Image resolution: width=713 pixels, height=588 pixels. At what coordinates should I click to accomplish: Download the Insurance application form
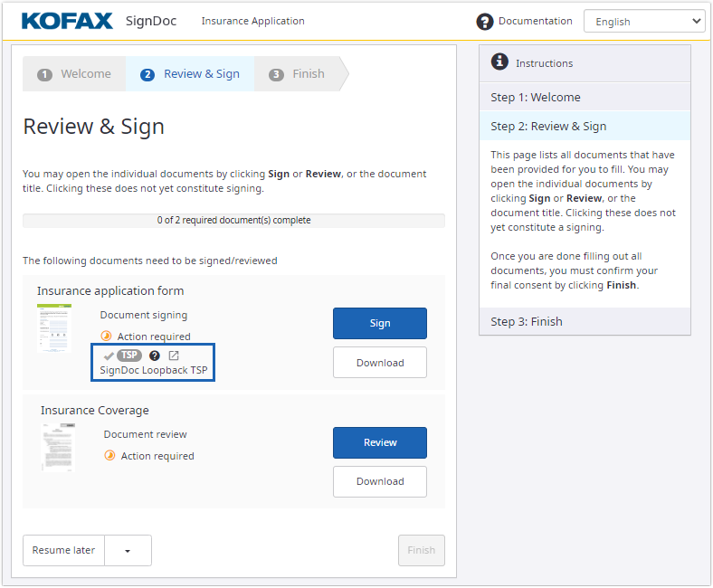[x=379, y=363]
